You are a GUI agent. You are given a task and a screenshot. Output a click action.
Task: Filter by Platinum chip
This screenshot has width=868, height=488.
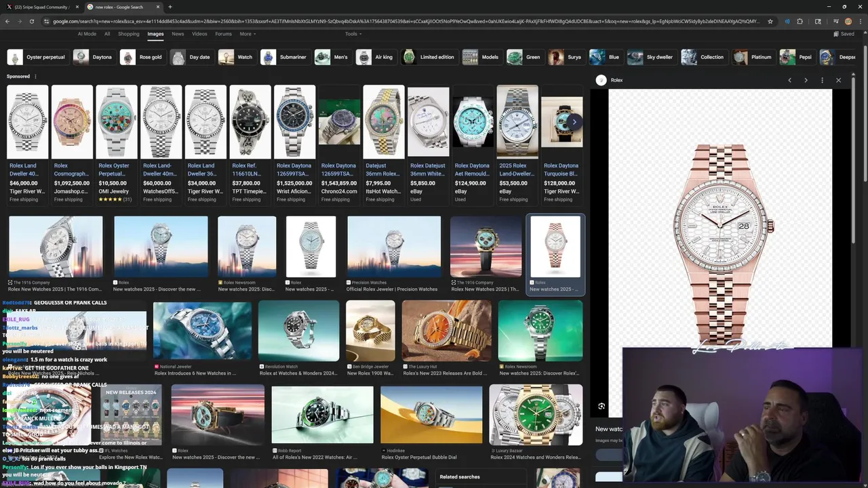[x=753, y=57]
